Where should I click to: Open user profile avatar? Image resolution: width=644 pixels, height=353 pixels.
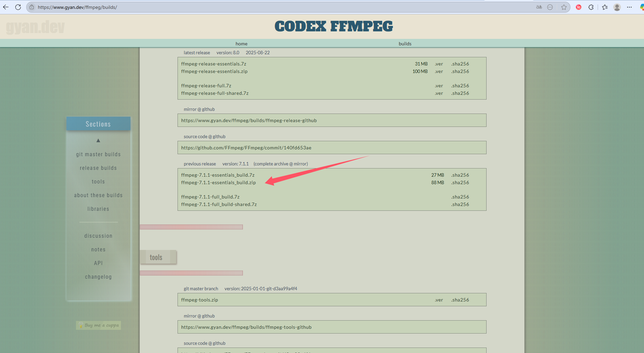coord(617,7)
